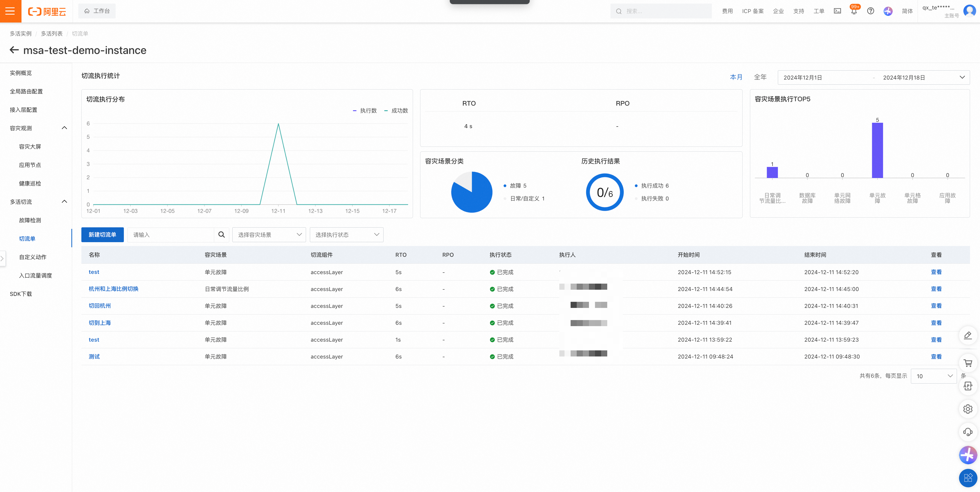Open 入口流量调度 in the sidebar
This screenshot has width=980, height=492.
(36, 275)
